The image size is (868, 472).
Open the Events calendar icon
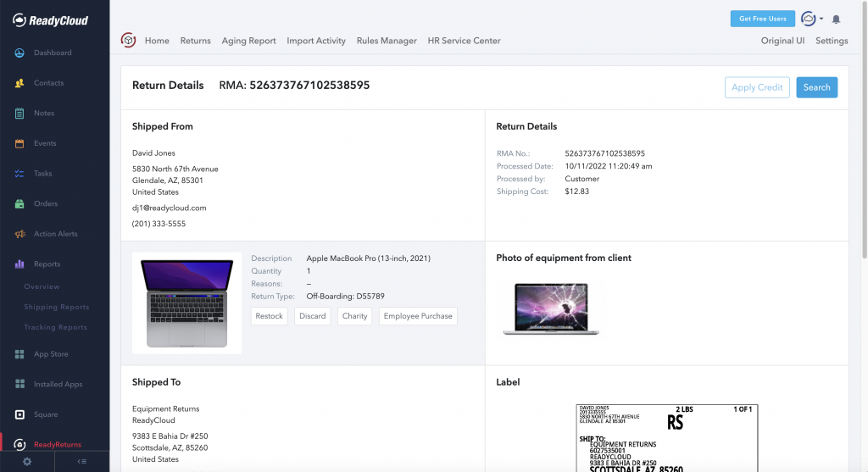click(19, 144)
